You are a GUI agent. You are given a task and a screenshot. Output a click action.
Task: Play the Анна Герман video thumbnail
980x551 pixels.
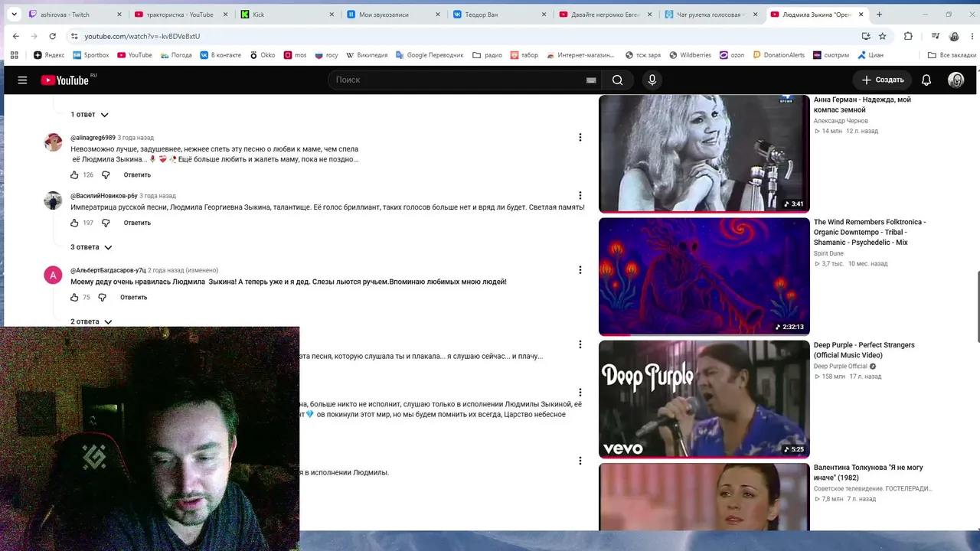[x=704, y=153]
